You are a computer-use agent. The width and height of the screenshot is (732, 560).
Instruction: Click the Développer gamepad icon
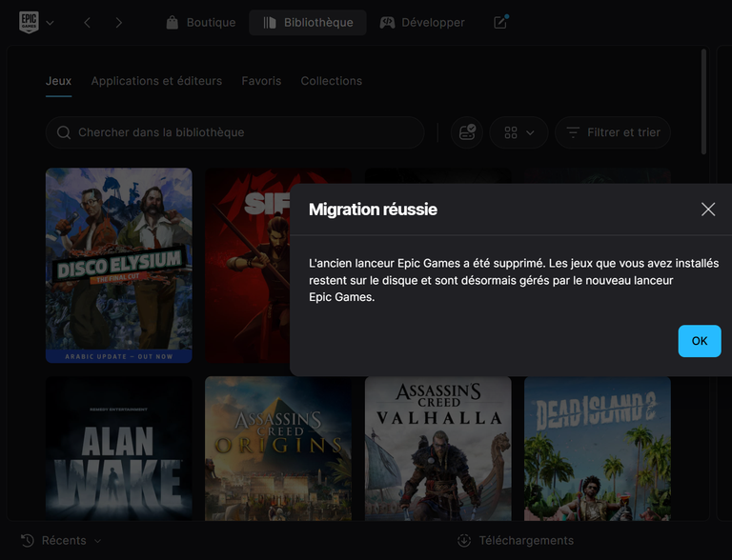[387, 23]
